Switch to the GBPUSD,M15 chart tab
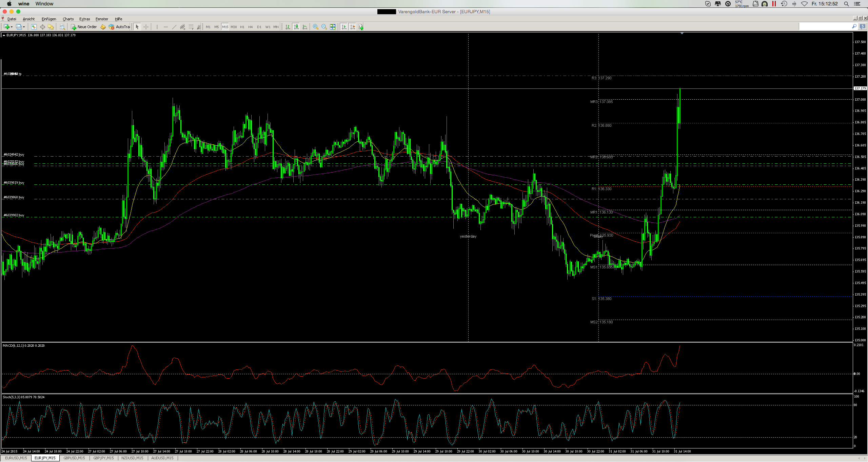Viewport: 868px width, 462px height. click(74, 458)
